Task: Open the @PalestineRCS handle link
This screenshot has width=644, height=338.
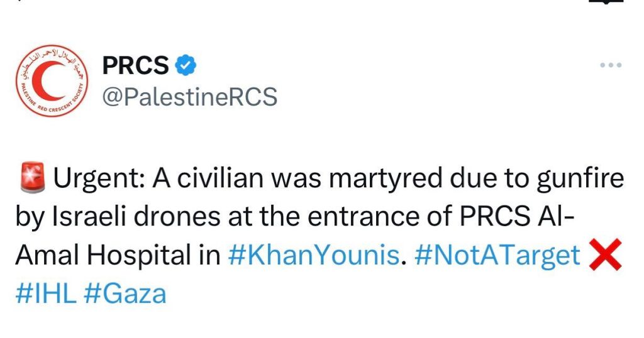Action: 190,97
